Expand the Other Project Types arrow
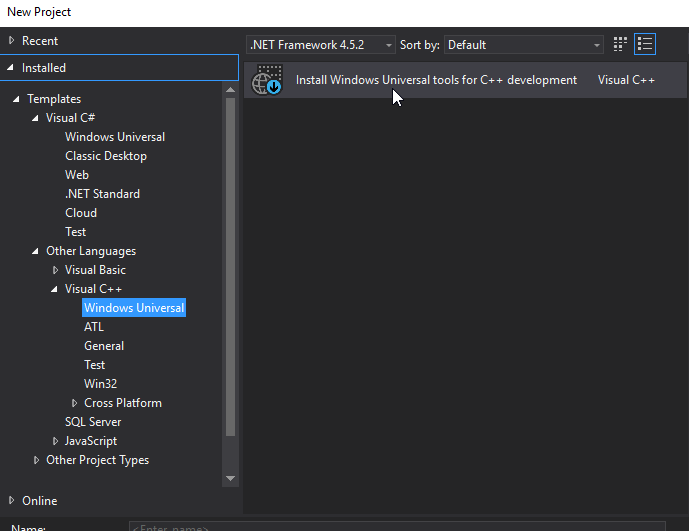 coord(36,460)
